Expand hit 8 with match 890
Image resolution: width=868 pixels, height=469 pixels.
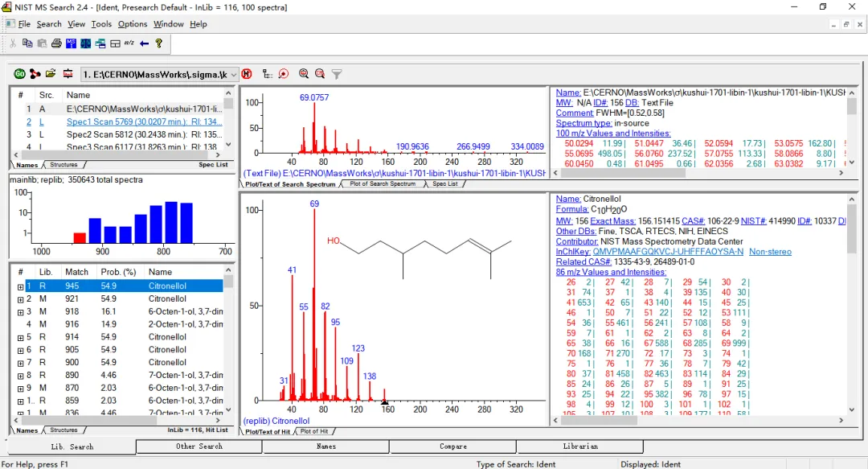tap(21, 376)
